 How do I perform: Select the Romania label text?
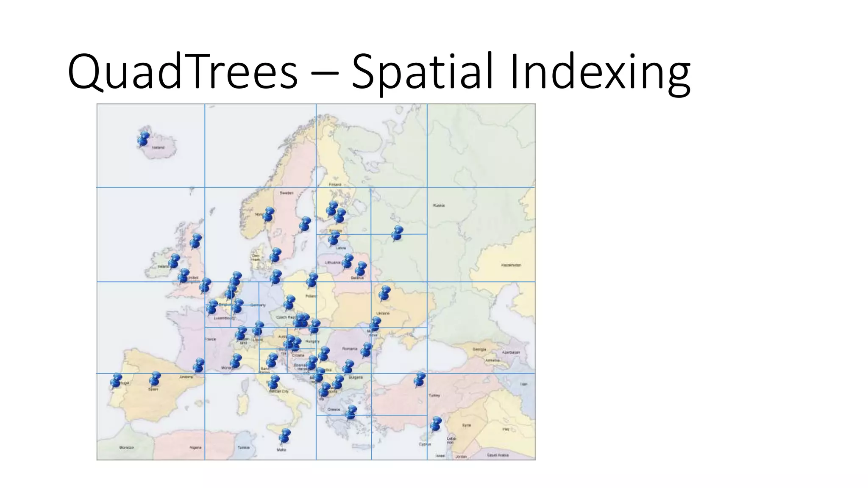tap(350, 349)
